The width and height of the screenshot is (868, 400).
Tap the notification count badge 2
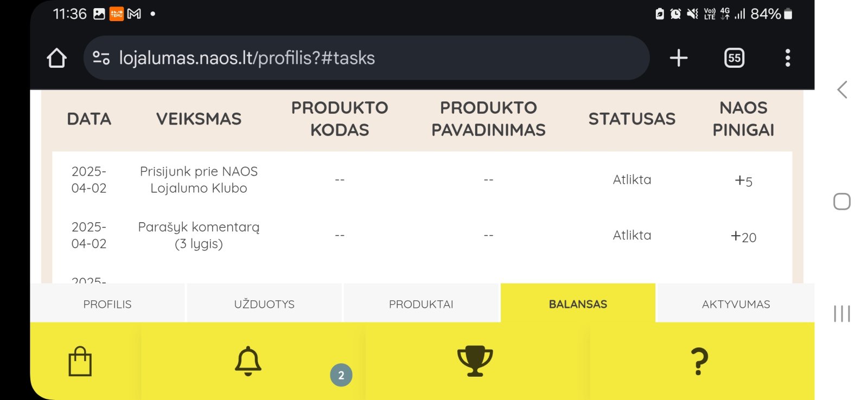coord(341,375)
